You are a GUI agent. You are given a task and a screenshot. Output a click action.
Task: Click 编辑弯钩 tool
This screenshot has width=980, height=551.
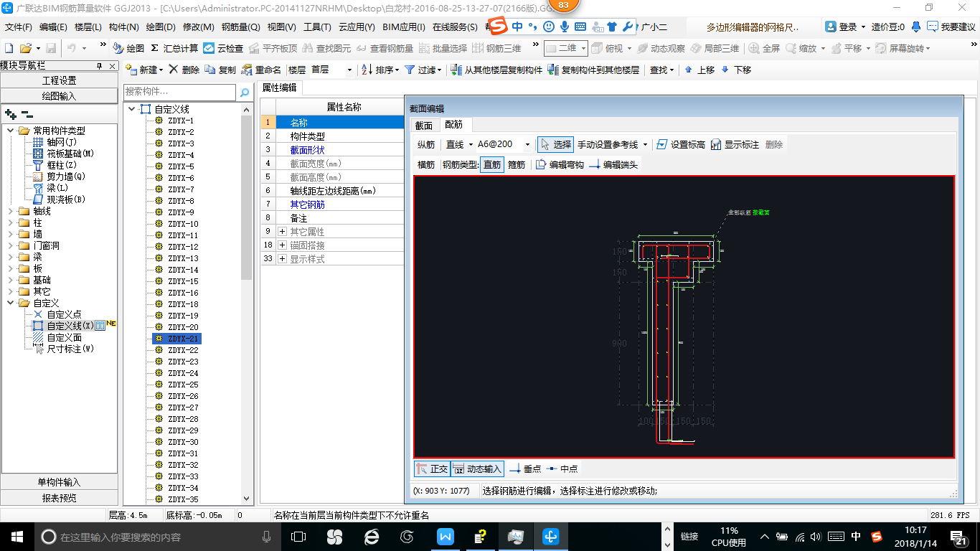click(x=560, y=164)
